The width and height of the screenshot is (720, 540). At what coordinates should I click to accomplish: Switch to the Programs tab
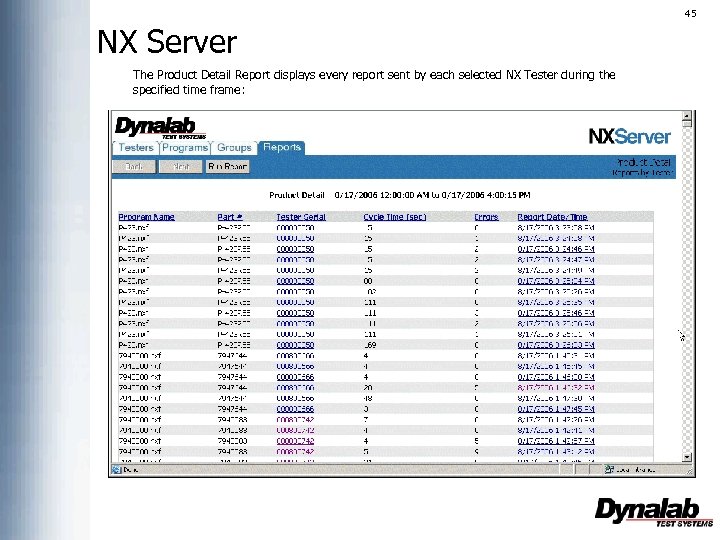(185, 147)
